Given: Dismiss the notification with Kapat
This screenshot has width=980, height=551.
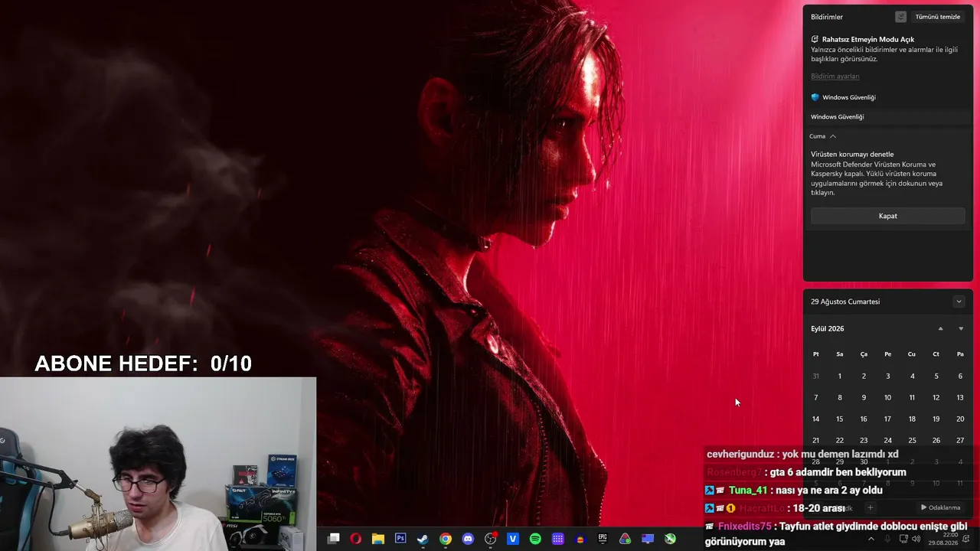Looking at the screenshot, I should tap(888, 216).
